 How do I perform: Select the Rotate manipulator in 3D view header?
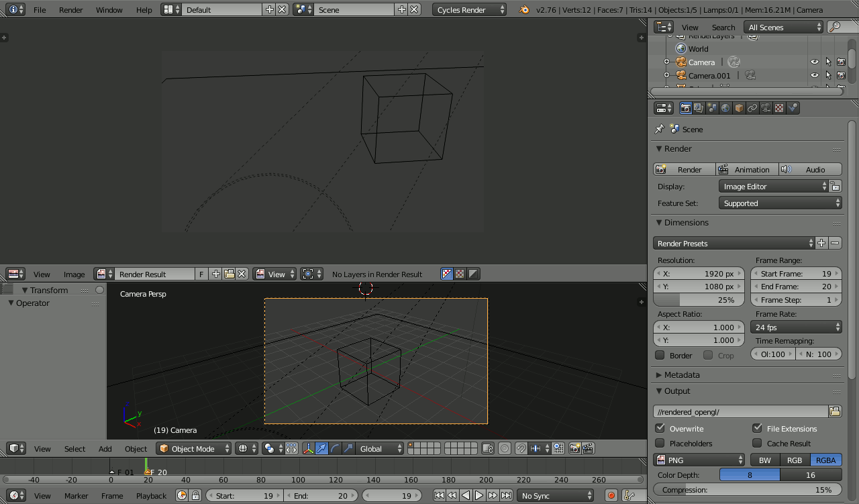(334, 448)
